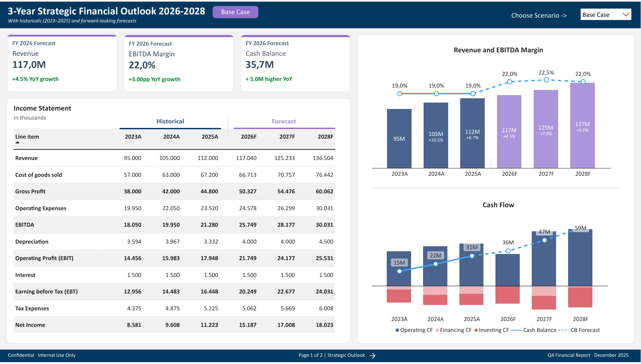The image size is (641, 364).
Task: Click the '+3.00pp YoY growth' text
Action: 154,79
